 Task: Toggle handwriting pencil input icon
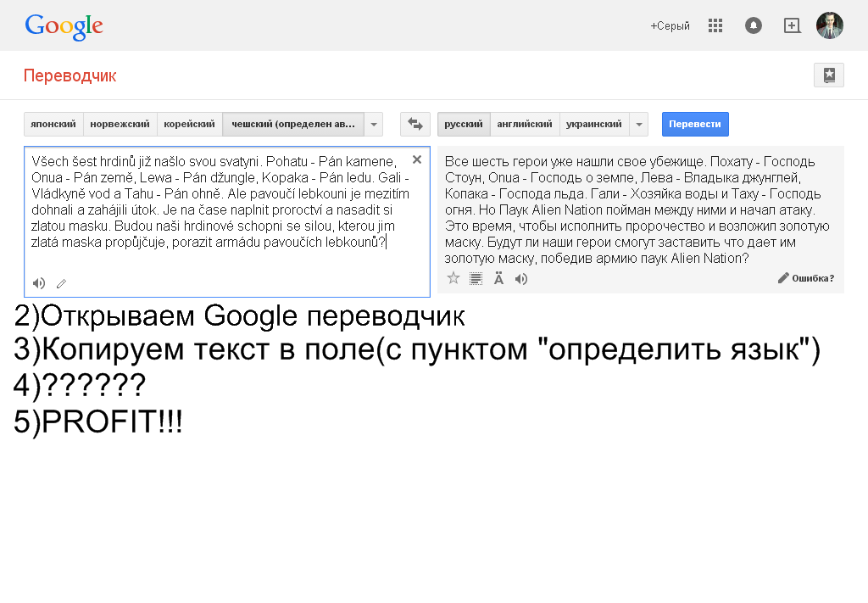(61, 283)
